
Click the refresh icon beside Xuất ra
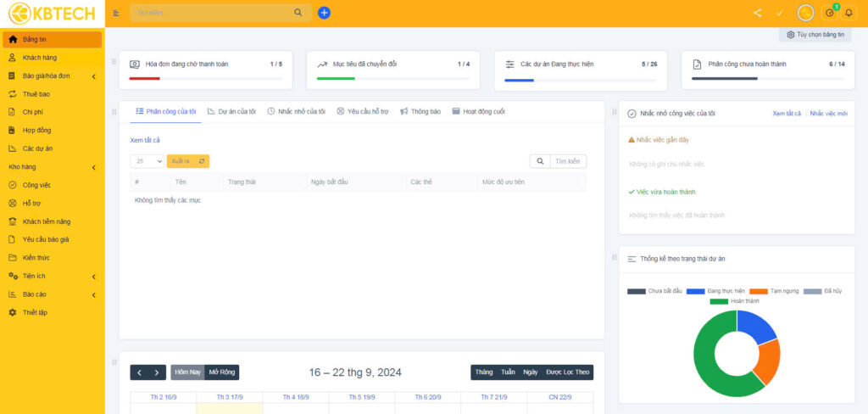coord(201,161)
